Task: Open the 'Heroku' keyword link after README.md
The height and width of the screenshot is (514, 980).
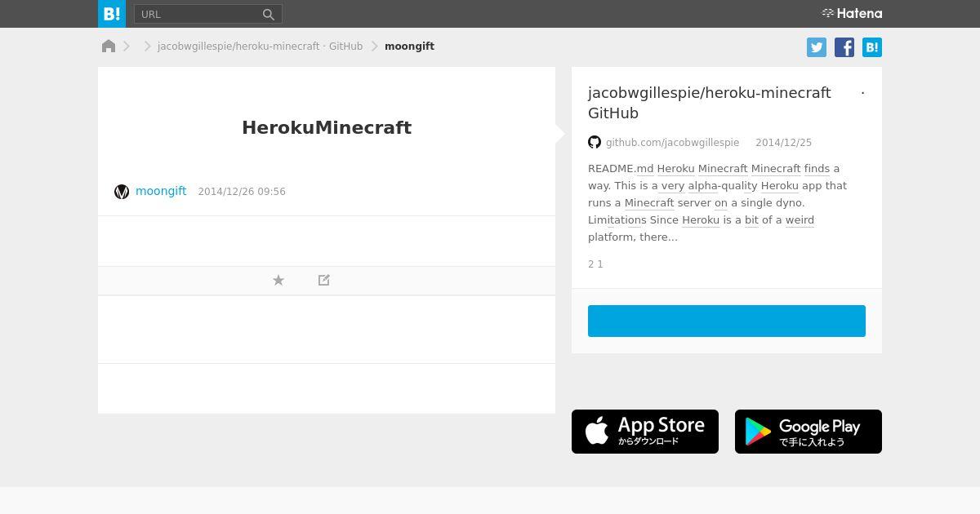Action: 675,169
